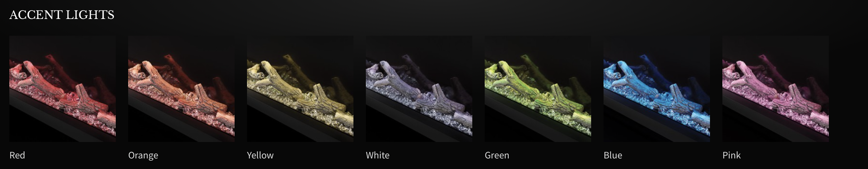Open the Pink accent light thumbnail

(x=776, y=89)
